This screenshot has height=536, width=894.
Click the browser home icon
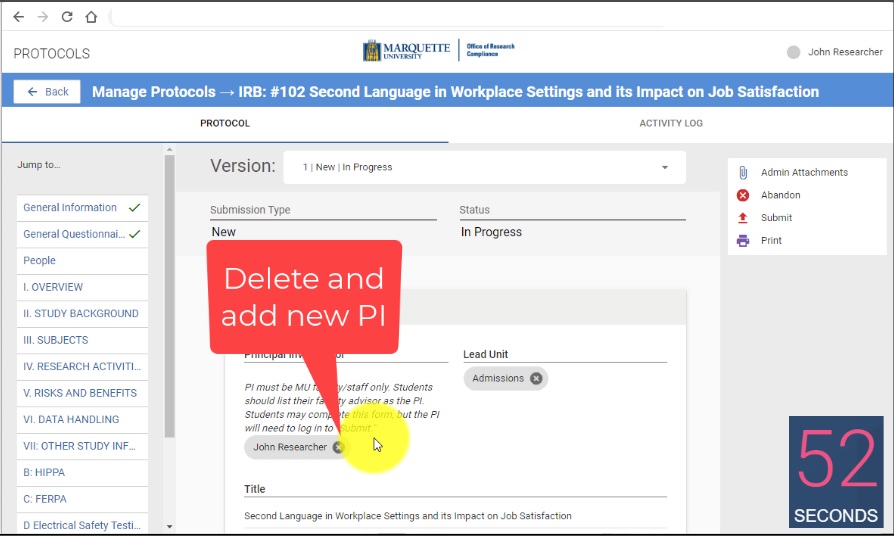click(91, 17)
